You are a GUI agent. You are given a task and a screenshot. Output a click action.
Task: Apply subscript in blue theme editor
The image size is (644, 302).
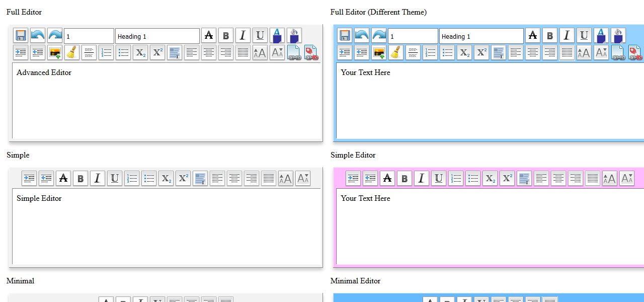(464, 52)
